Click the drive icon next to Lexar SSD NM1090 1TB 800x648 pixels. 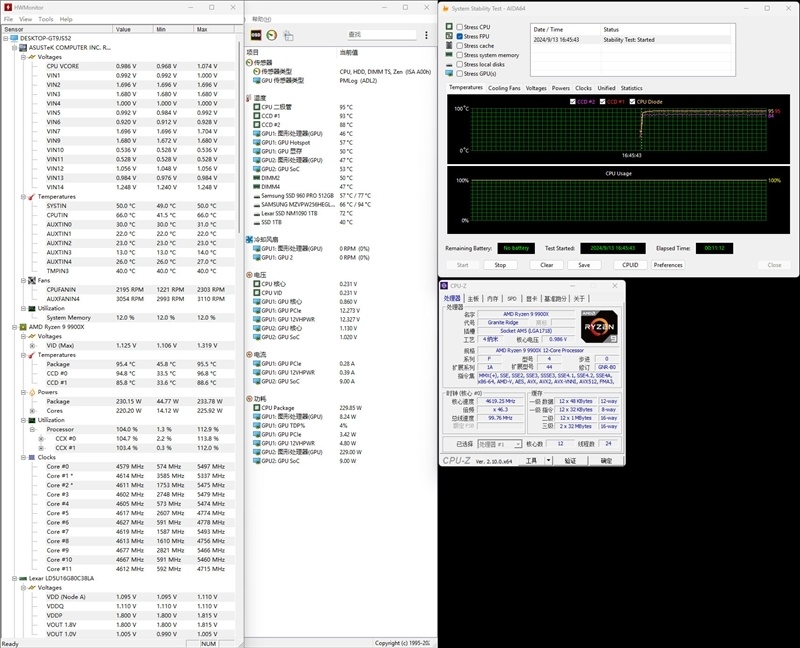[x=257, y=213]
